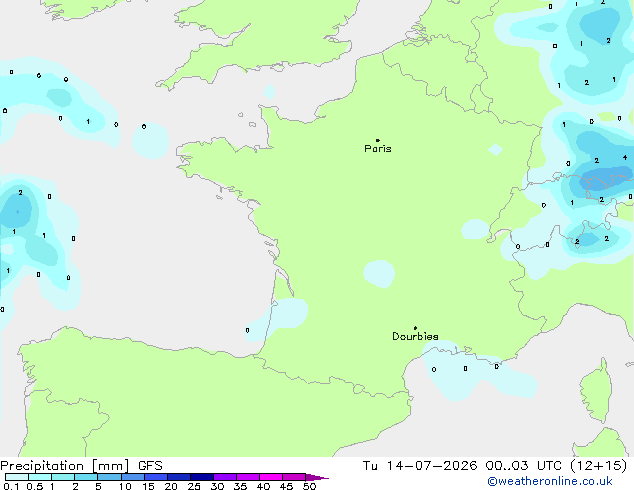Click the legend value label '25'

pyautogui.click(x=194, y=486)
